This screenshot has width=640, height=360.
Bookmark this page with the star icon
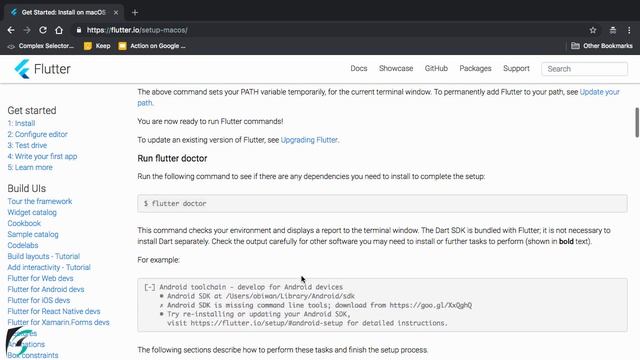[x=593, y=30]
